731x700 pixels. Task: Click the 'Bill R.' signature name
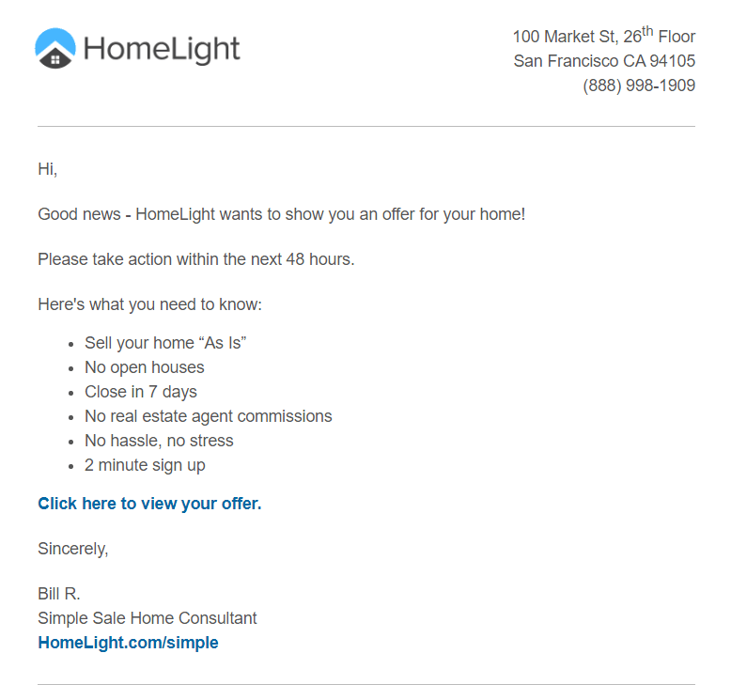pos(59,594)
